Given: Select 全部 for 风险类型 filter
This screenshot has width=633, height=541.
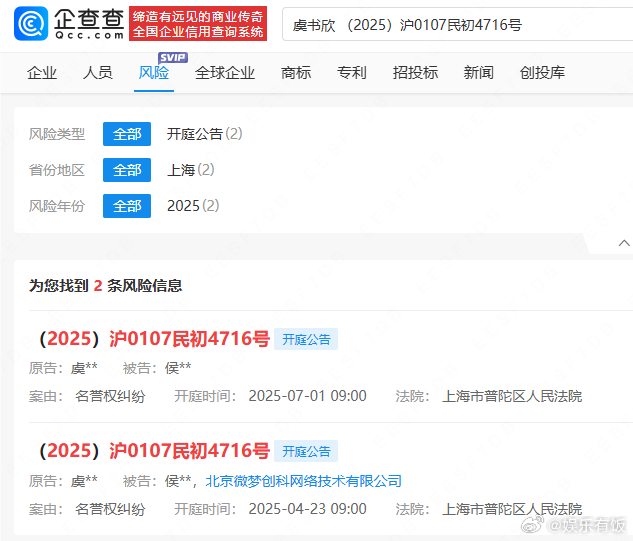Looking at the screenshot, I should click(127, 134).
